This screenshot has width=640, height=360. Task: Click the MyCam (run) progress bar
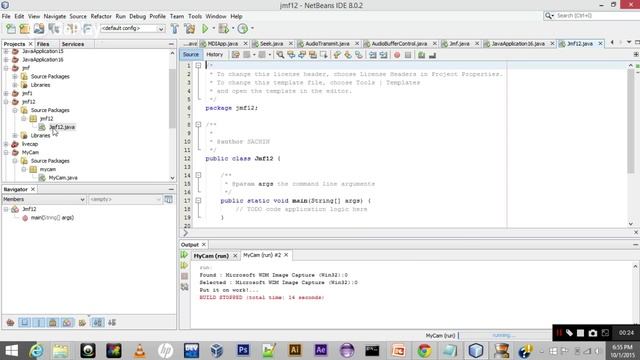[504, 335]
